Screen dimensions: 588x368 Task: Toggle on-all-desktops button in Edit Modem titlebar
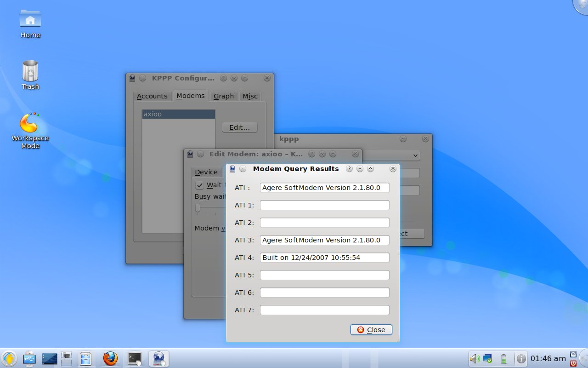click(x=201, y=154)
